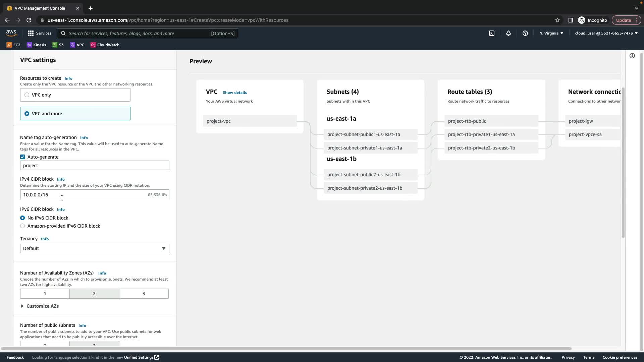Image resolution: width=644 pixels, height=362 pixels.
Task: Click the help question mark icon
Action: pyautogui.click(x=525, y=33)
